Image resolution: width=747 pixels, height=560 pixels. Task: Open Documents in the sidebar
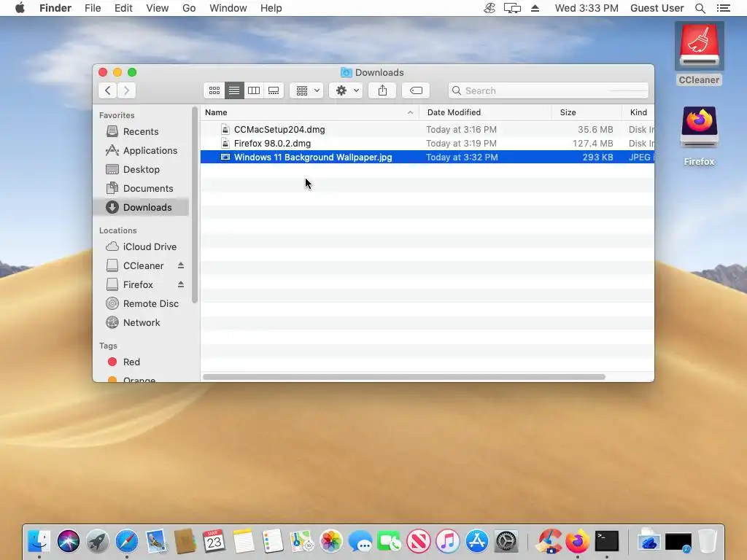141,189
